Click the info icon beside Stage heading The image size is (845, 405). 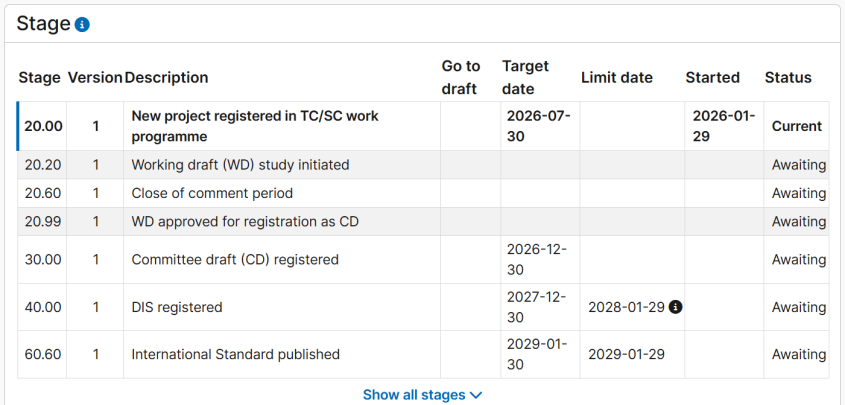click(82, 24)
